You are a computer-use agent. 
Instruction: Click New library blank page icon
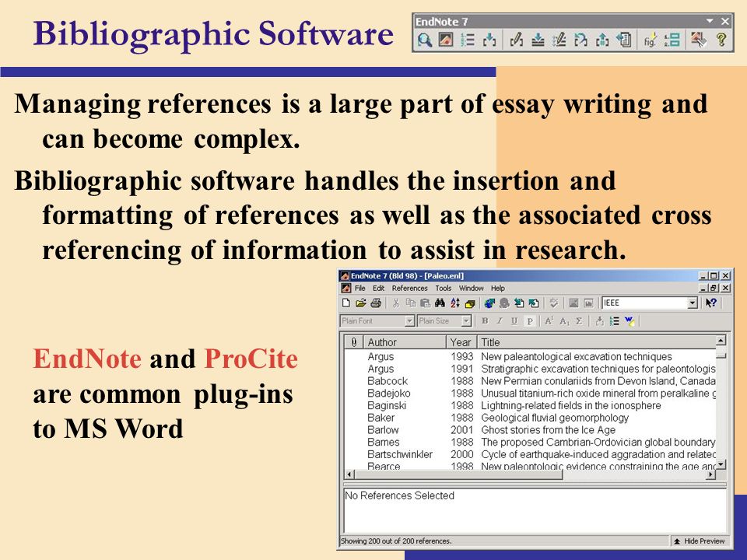(x=346, y=303)
